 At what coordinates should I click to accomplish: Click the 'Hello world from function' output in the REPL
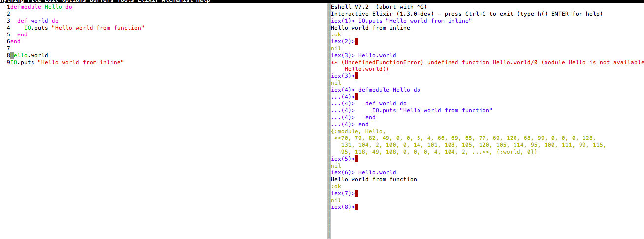pos(374,179)
